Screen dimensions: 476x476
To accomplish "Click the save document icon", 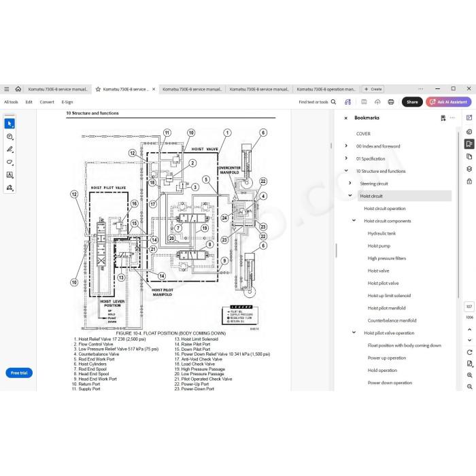I will [x=364, y=102].
